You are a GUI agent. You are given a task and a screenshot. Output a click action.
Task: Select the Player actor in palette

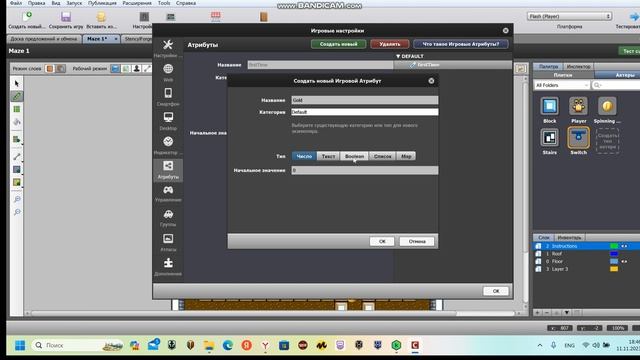tap(578, 106)
